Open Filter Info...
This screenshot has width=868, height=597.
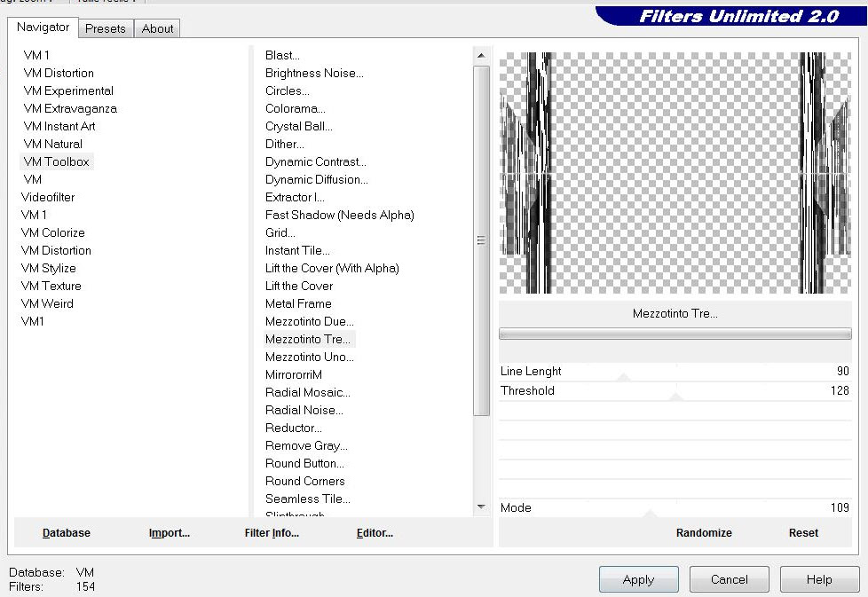(x=272, y=533)
